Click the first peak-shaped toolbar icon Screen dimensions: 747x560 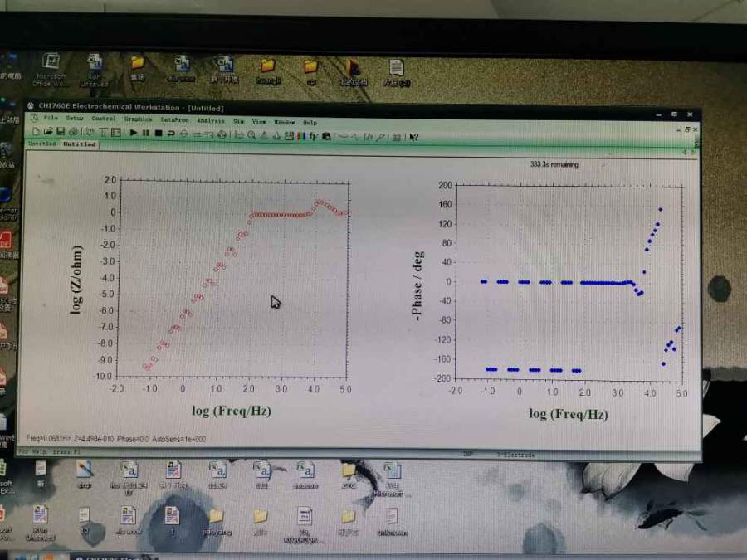(x=264, y=136)
